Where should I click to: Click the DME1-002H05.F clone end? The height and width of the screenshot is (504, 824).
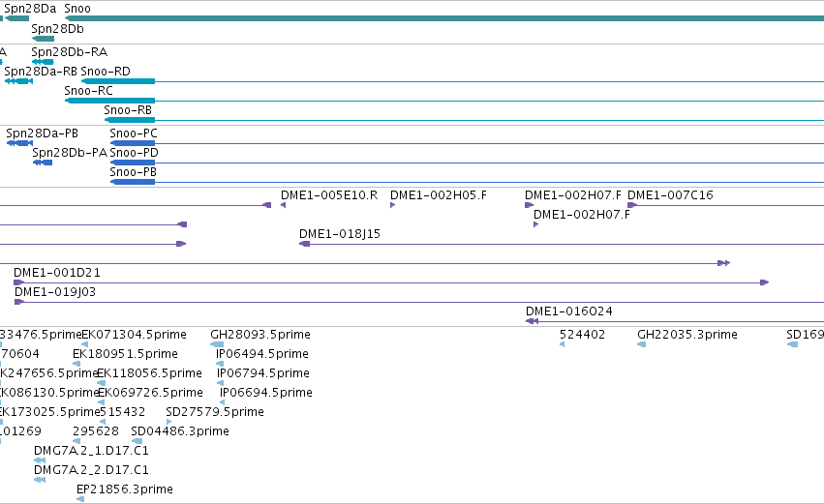[x=392, y=205]
